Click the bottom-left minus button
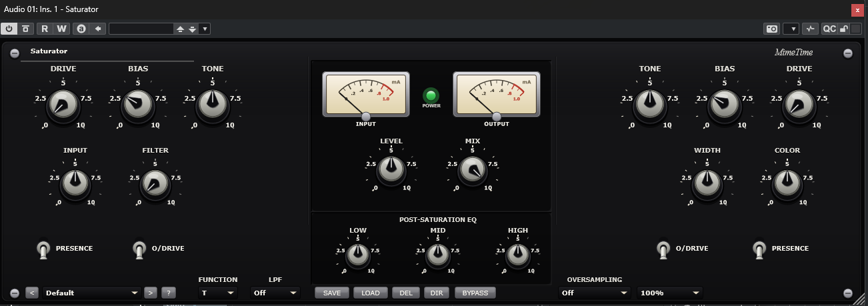Screen dimensions: 868x306 point(15,293)
